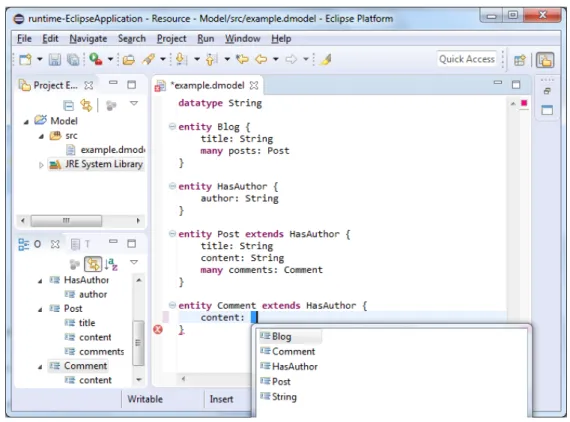570x422 pixels.
Task: Collapse the Post node in Outline
Action: click(40, 310)
